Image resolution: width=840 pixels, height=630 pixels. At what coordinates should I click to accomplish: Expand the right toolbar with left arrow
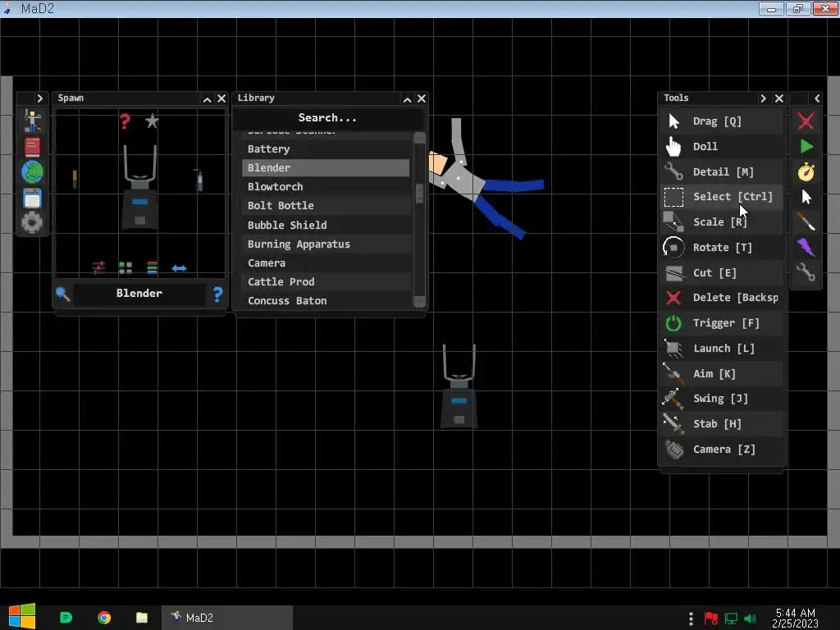pos(817,98)
